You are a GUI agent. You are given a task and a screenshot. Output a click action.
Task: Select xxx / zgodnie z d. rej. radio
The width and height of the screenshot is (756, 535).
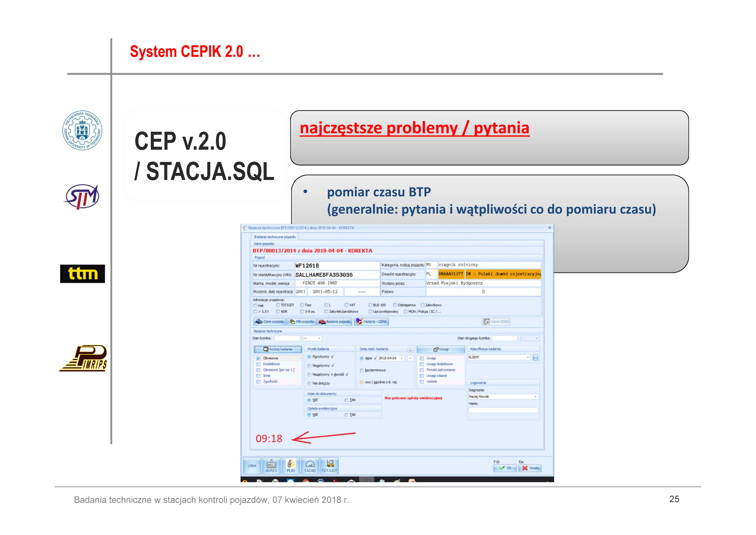(x=362, y=382)
